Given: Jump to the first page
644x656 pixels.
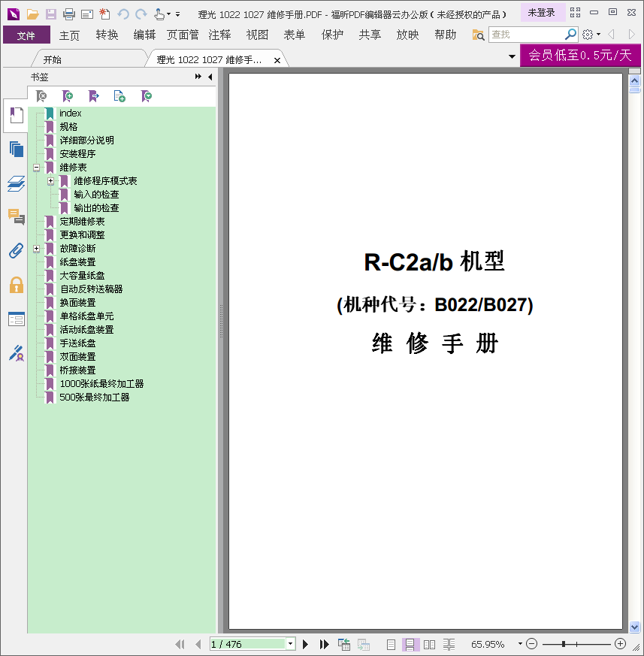Looking at the screenshot, I should point(180,644).
